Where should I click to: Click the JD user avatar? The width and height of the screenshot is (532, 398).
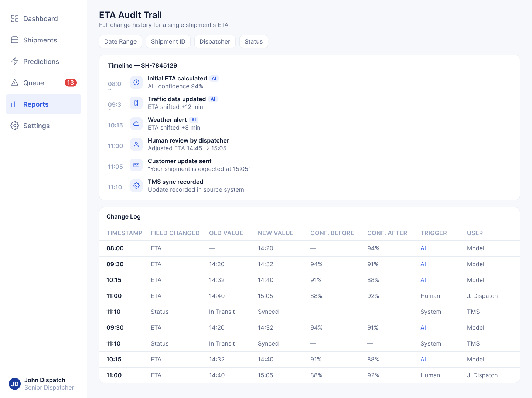click(x=15, y=384)
